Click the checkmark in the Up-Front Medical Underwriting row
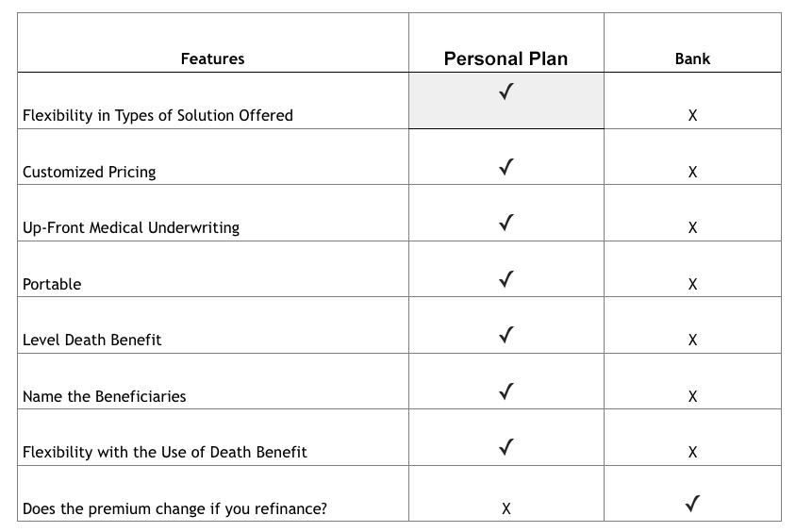 coord(506,223)
